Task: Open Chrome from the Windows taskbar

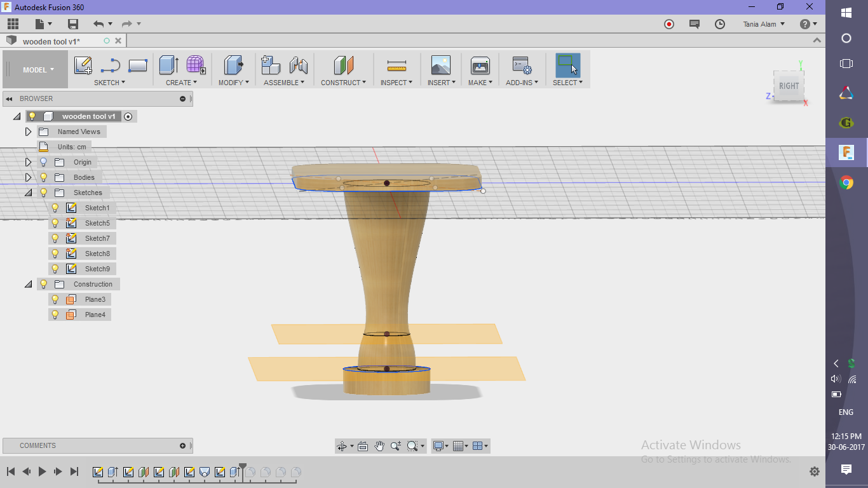Action: coord(846,183)
